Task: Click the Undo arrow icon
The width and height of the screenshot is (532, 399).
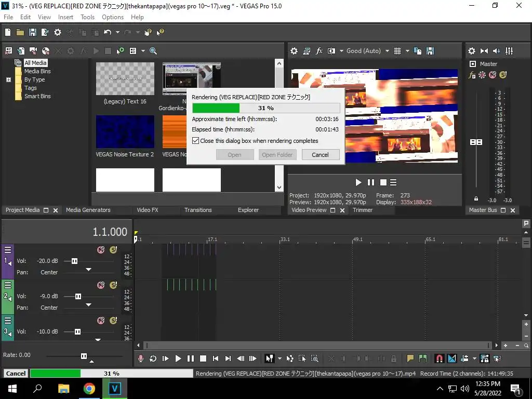Action: pyautogui.click(x=108, y=32)
